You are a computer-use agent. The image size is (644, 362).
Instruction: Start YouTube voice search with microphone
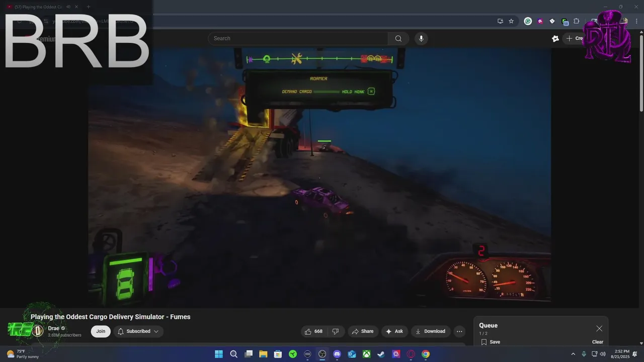click(421, 39)
